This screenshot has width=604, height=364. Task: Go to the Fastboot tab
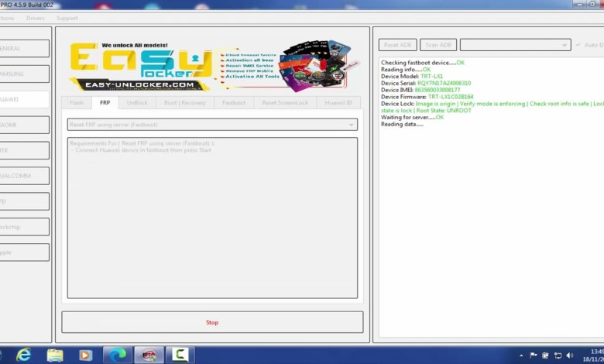pos(233,102)
